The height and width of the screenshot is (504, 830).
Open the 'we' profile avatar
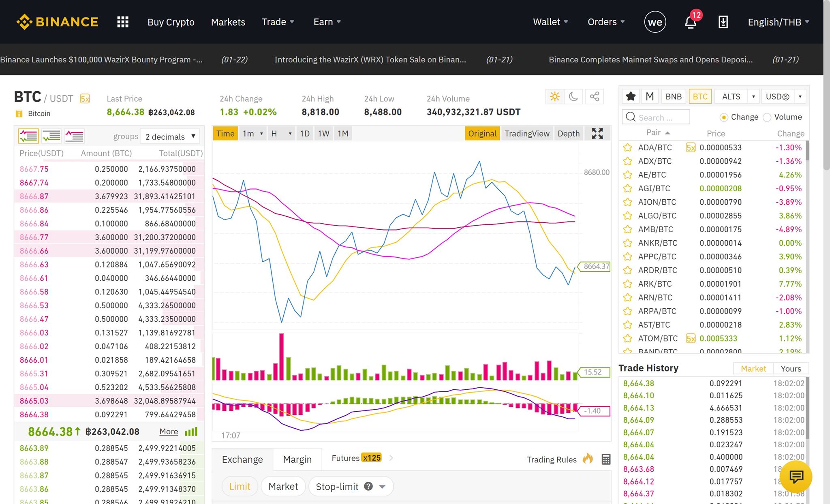point(655,22)
